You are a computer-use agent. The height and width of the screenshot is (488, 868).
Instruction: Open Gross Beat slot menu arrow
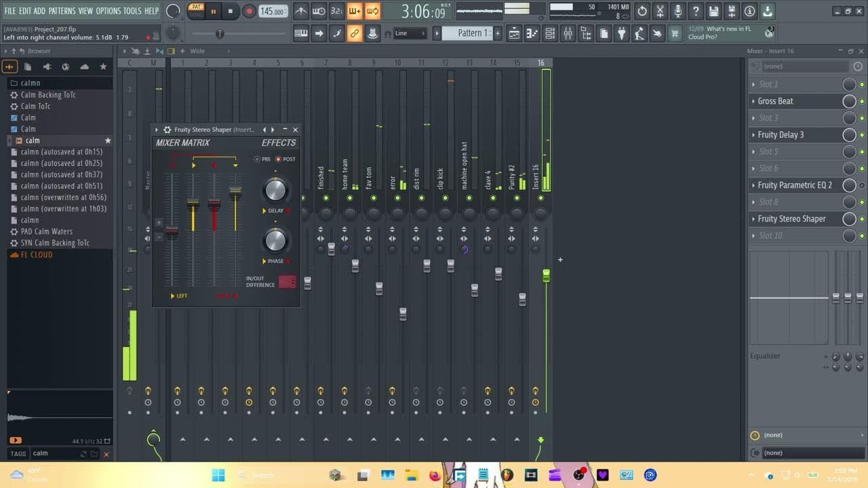753,101
